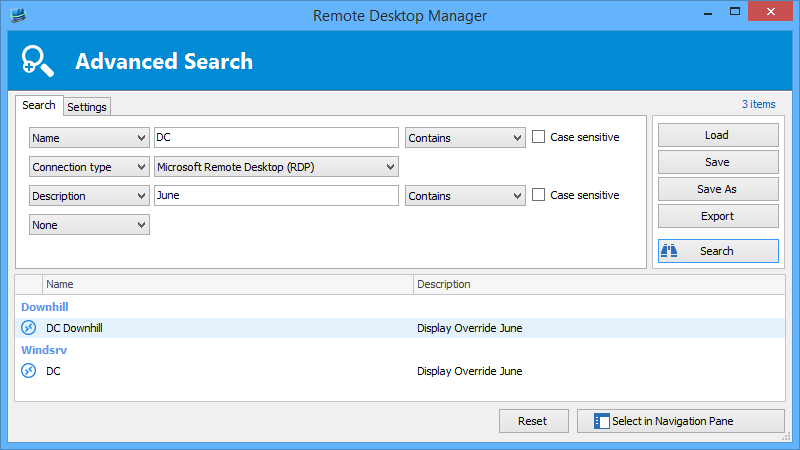This screenshot has height=450, width=800.
Task: Click Display Override June in DC Downhill row
Action: click(x=469, y=328)
